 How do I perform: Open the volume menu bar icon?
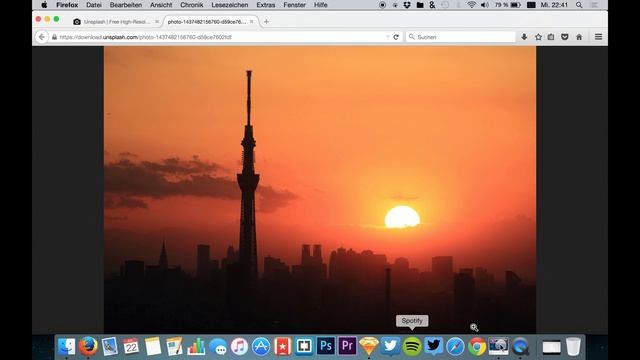(x=484, y=5)
